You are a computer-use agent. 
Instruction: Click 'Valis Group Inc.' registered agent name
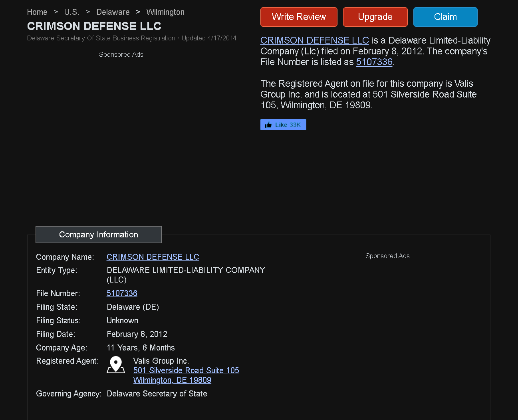[161, 361]
